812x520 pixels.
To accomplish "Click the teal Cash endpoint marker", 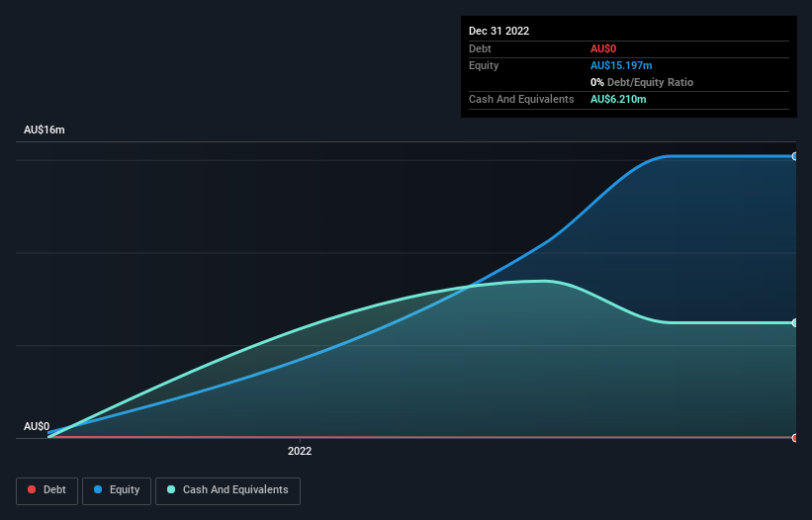I will 795,323.
